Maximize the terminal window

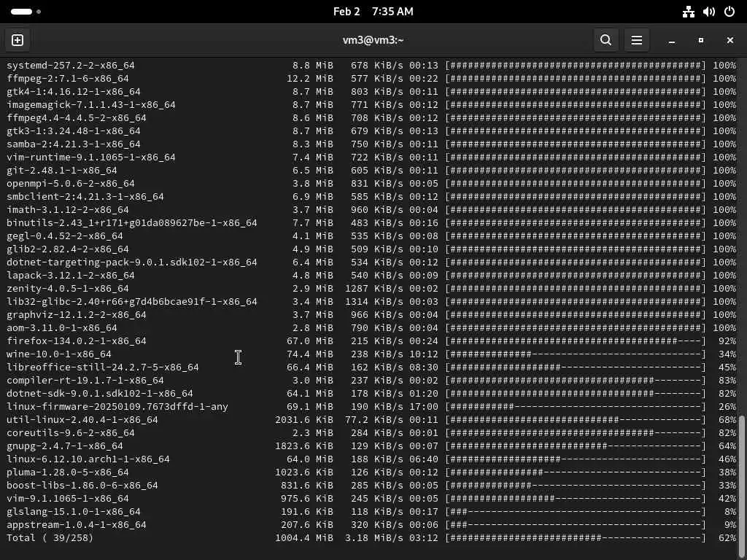click(x=701, y=41)
